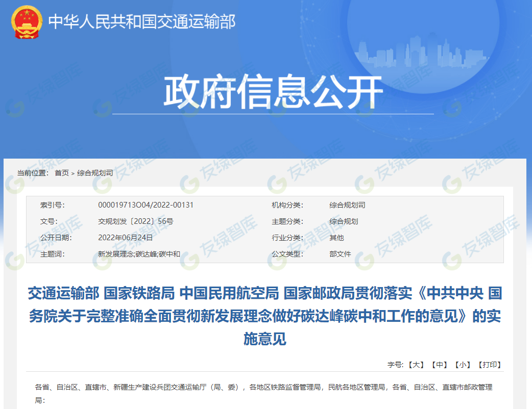Screen dimensions: 532x409
Task: Click the publication date 2022年06月24日
Action: [x=125, y=238]
